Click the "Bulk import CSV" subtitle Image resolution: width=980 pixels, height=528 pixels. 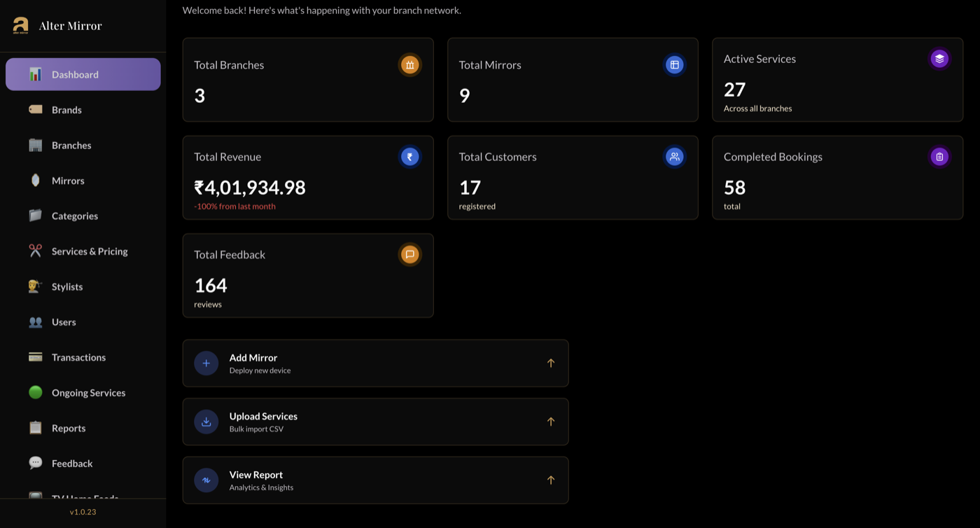[256, 429]
